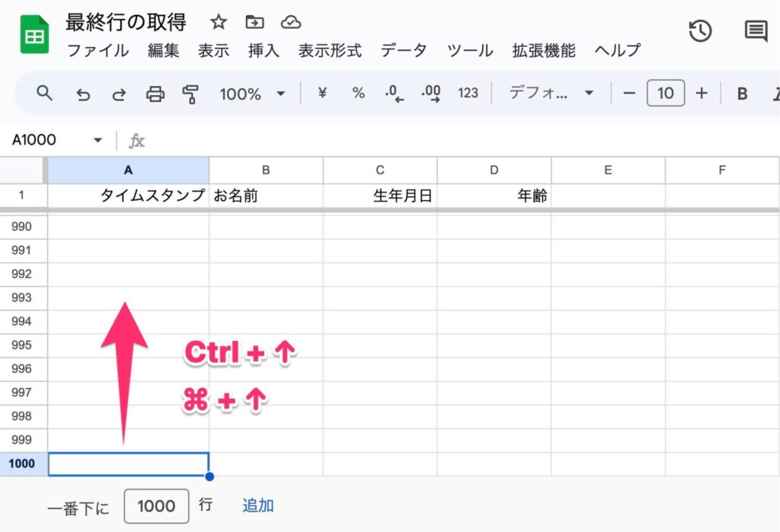Star the document 最終行の取得

(x=219, y=22)
